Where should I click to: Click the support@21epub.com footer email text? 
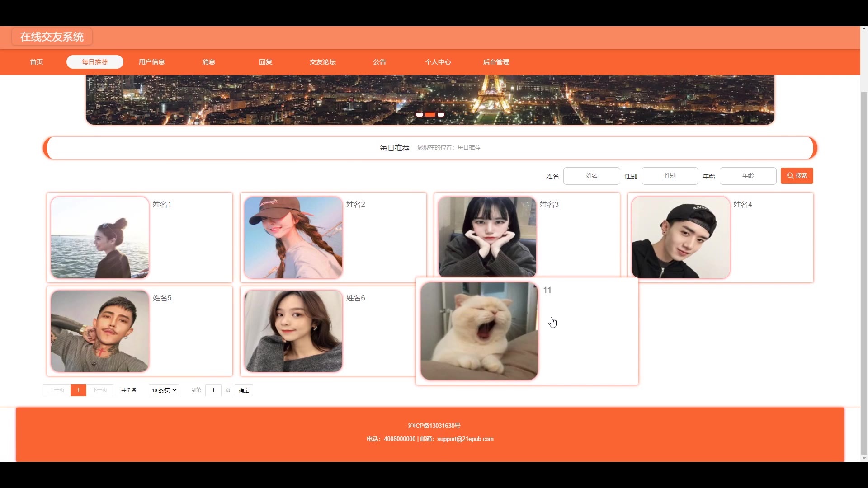465,439
